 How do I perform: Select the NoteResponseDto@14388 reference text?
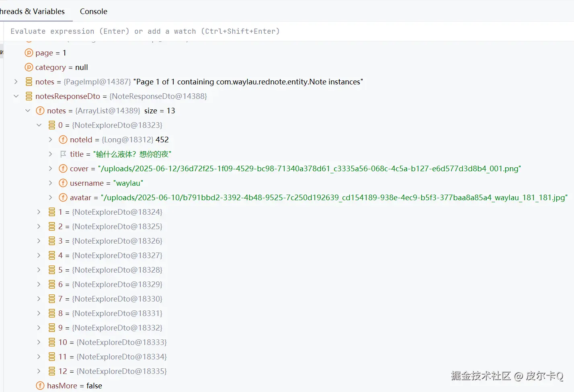point(158,96)
